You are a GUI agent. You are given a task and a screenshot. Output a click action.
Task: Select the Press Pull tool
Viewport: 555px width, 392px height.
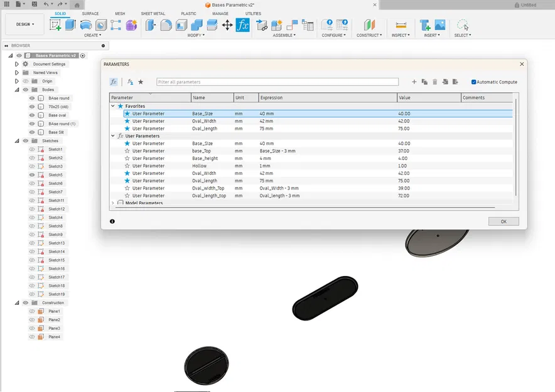pyautogui.click(x=151, y=25)
